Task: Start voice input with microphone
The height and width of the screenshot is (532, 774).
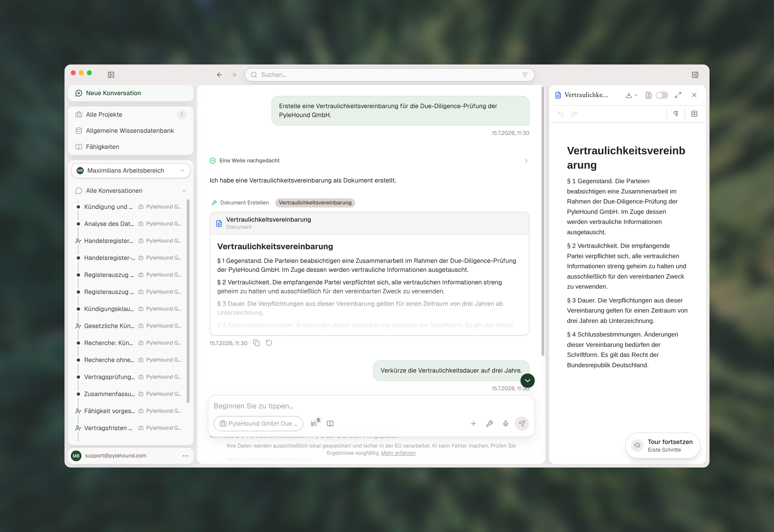Action: pyautogui.click(x=506, y=424)
